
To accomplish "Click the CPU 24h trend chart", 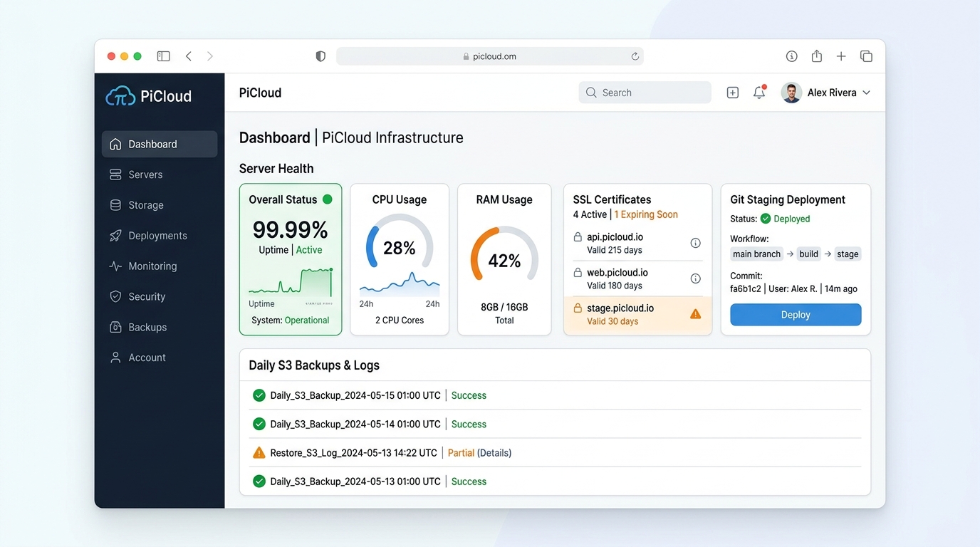I will [400, 284].
